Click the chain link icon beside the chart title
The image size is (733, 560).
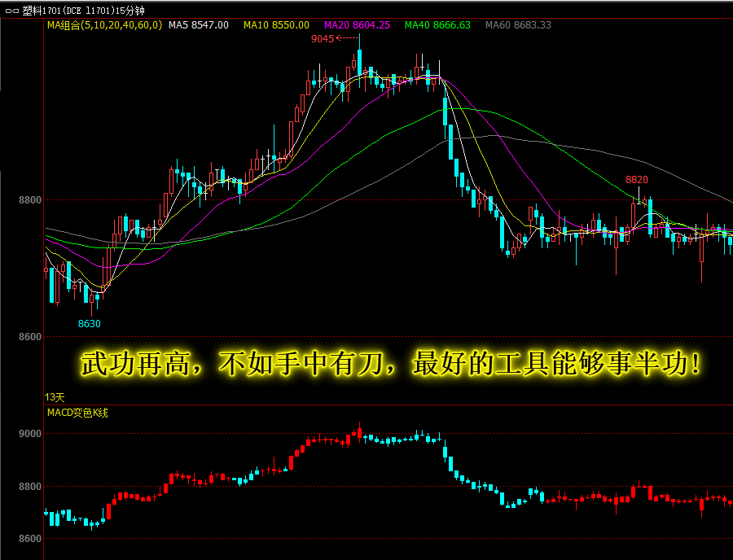pos(12,11)
